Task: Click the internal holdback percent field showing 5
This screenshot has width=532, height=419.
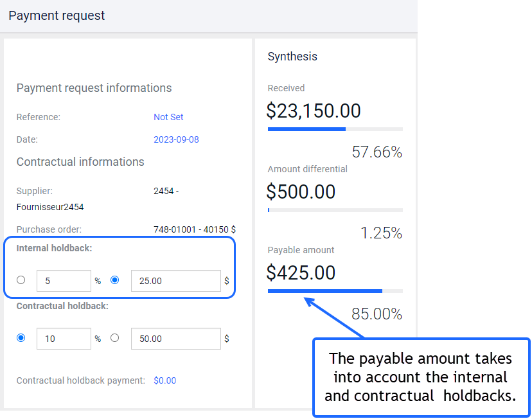Action: [x=64, y=281]
